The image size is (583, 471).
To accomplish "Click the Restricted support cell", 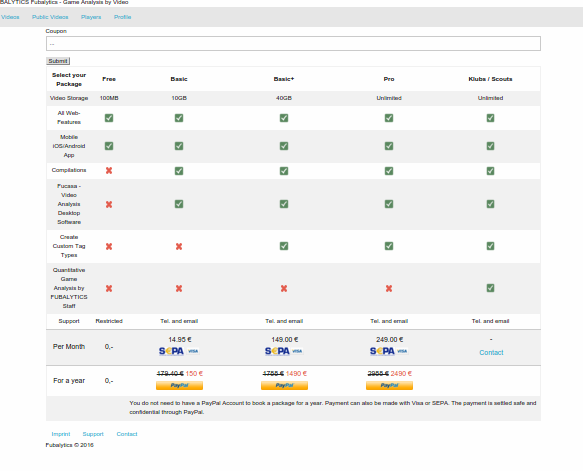I will click(109, 321).
